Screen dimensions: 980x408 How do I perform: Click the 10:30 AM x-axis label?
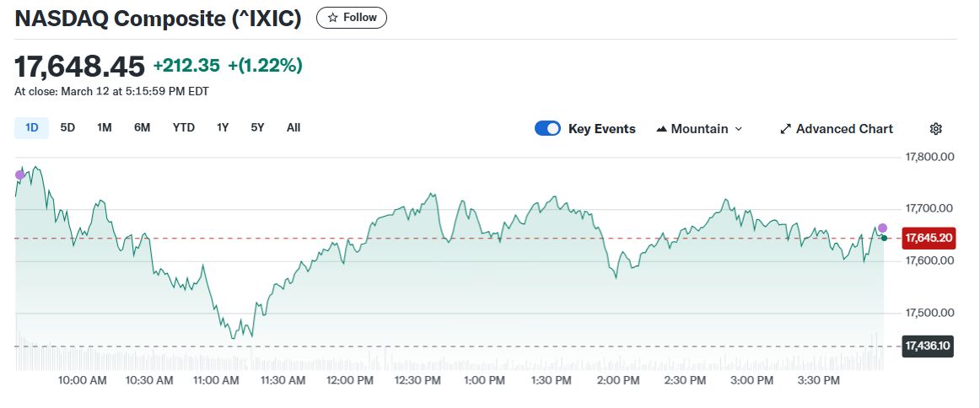point(151,380)
